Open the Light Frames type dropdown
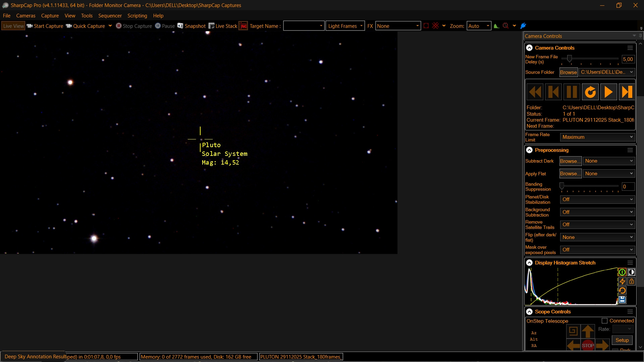This screenshot has height=362, width=644. click(x=345, y=26)
